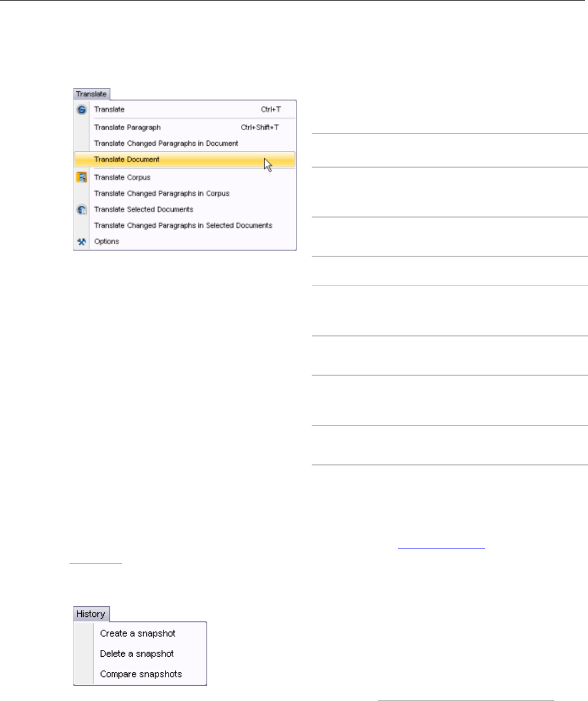Viewport: 588px width, 701px height.
Task: Click the blue Translate globe icon
Action: (x=82, y=109)
